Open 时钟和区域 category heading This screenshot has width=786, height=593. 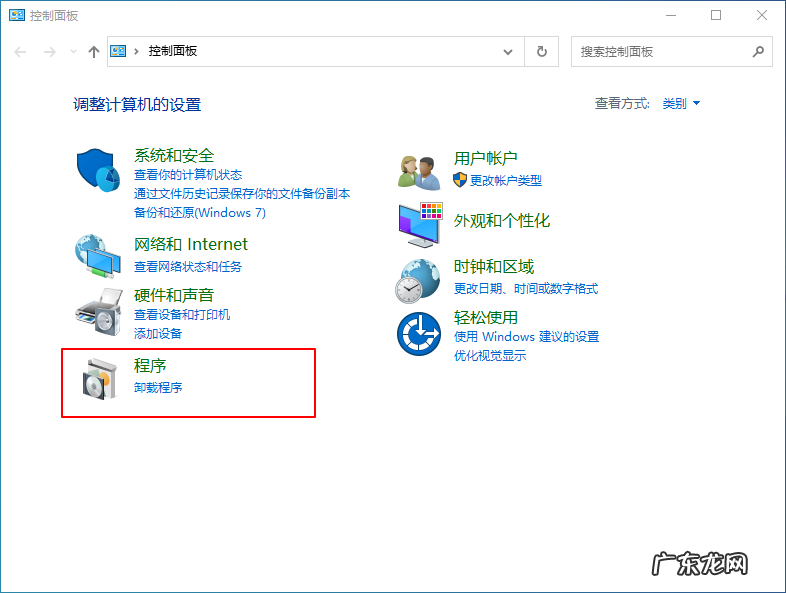[x=494, y=267]
